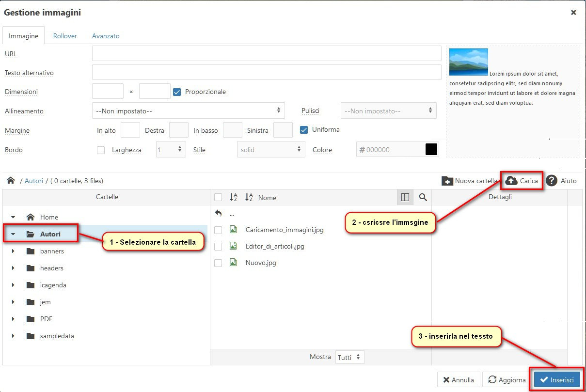Screen dimensions: 586x392
Task: Toggle the details panel layout icon
Action: [405, 197]
